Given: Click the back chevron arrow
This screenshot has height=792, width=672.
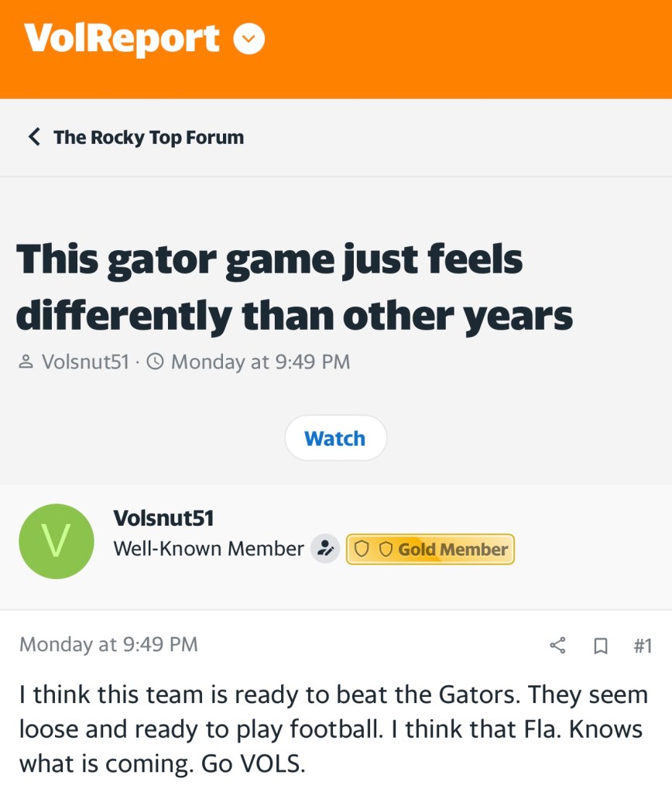Looking at the screenshot, I should point(34,138).
